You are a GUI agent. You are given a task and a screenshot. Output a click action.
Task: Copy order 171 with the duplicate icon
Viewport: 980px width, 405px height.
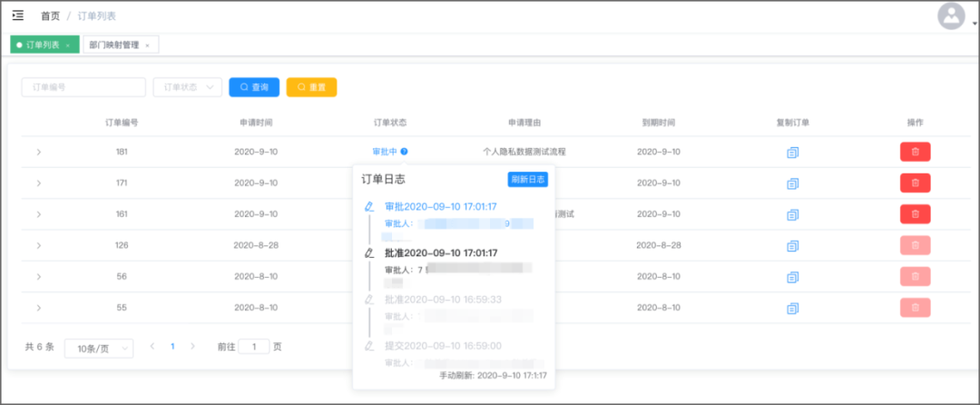click(792, 183)
